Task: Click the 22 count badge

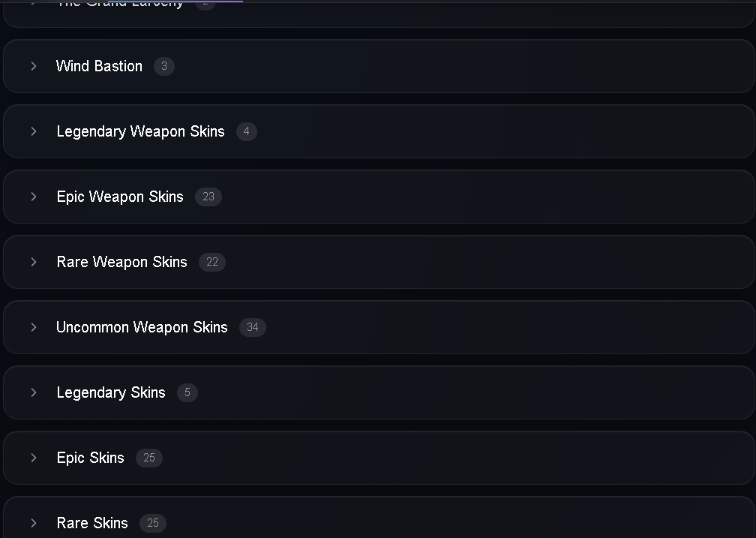Action: click(212, 262)
